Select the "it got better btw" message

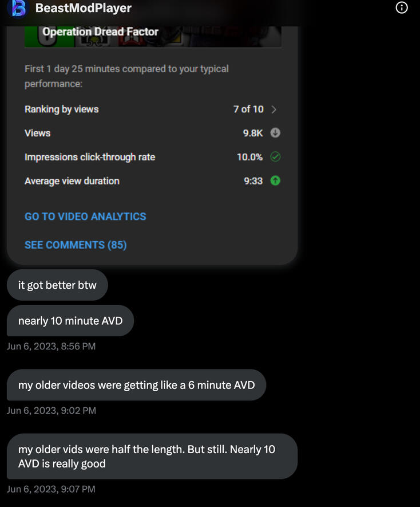57,285
